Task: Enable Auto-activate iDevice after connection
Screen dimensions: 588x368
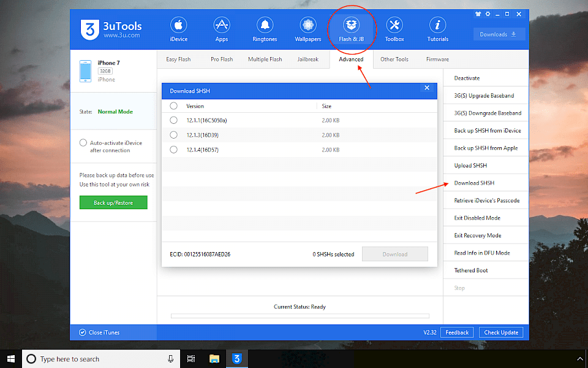Action: [83, 143]
